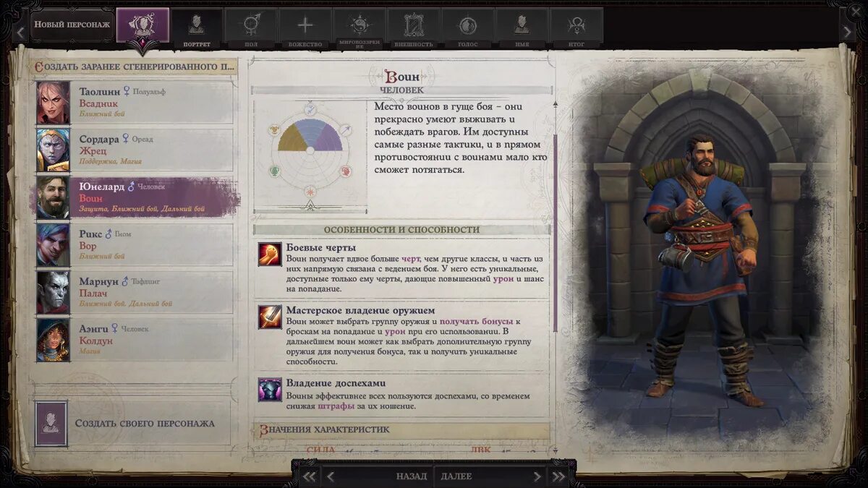This screenshot has height=488, width=868.
Task: Click the Всадник class label
Action: (x=98, y=103)
